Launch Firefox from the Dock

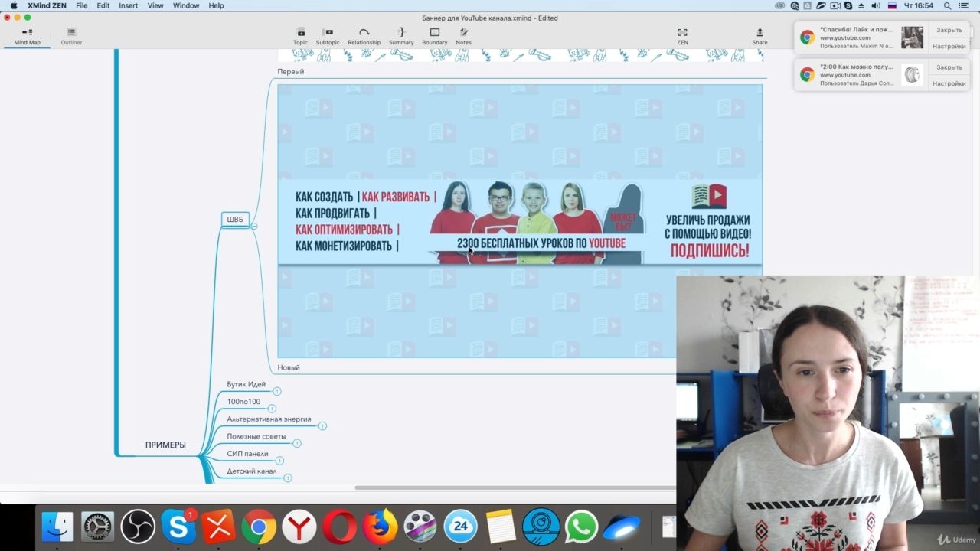click(380, 527)
